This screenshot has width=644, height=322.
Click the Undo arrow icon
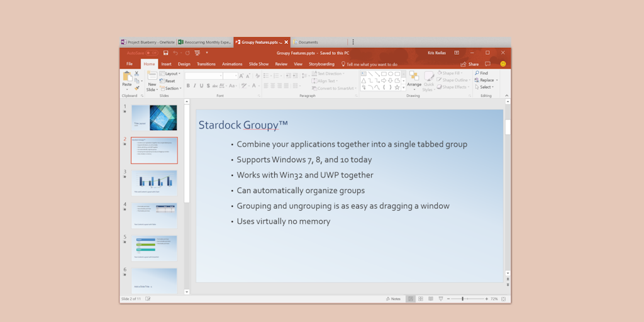point(175,53)
